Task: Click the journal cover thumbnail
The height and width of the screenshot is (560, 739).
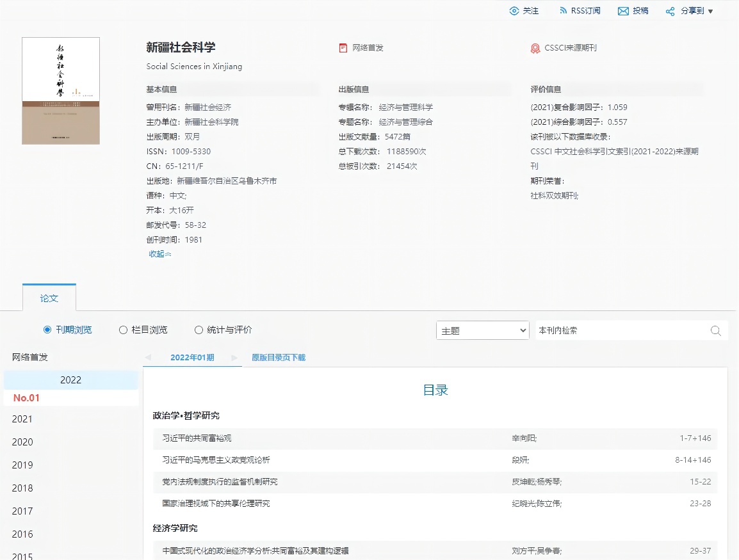Action: pyautogui.click(x=61, y=90)
